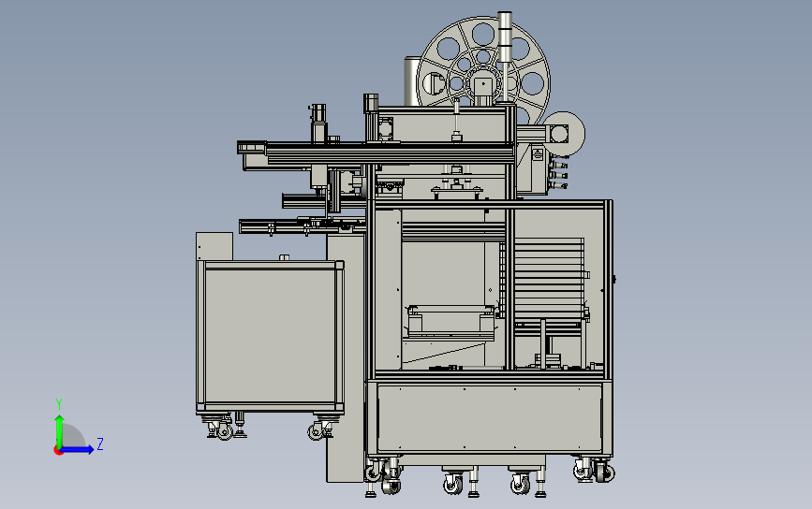The width and height of the screenshot is (812, 509).
Task: Click the red X axis dot of the triad
Action: point(58,451)
